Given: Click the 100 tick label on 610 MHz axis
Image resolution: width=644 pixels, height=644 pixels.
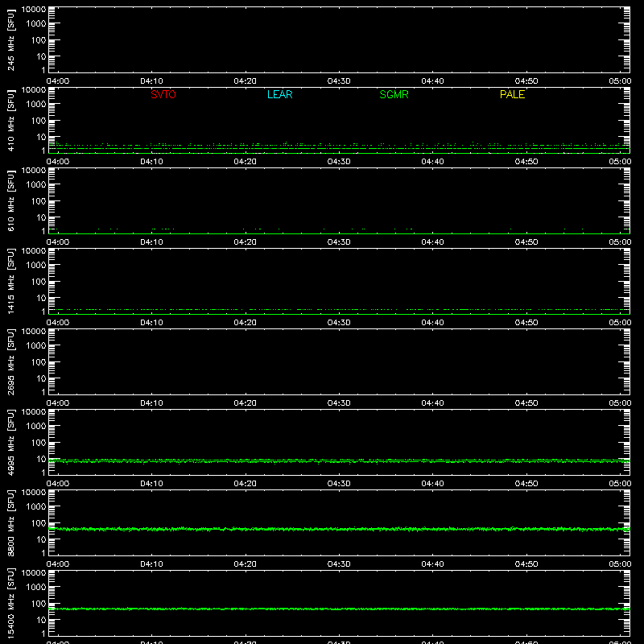Looking at the screenshot, I should tap(39, 201).
